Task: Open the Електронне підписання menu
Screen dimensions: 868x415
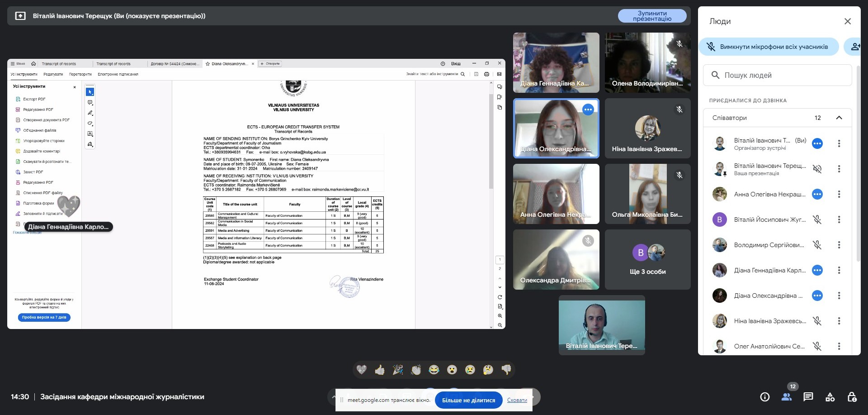Action: (118, 74)
